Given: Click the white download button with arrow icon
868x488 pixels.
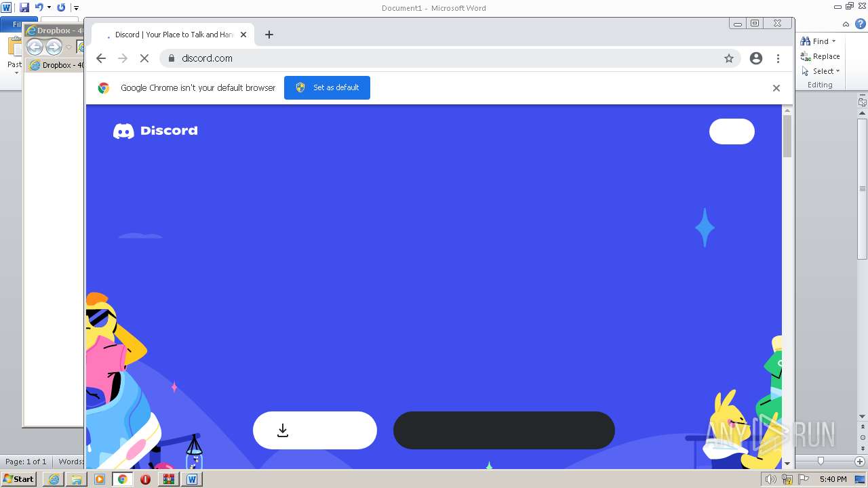Looking at the screenshot, I should 315,430.
